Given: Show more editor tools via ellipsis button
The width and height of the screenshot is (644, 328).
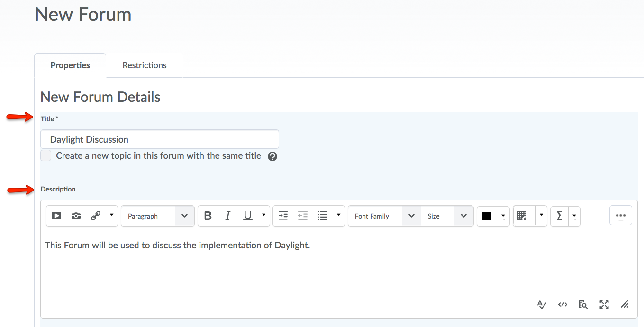Looking at the screenshot, I should (x=621, y=216).
